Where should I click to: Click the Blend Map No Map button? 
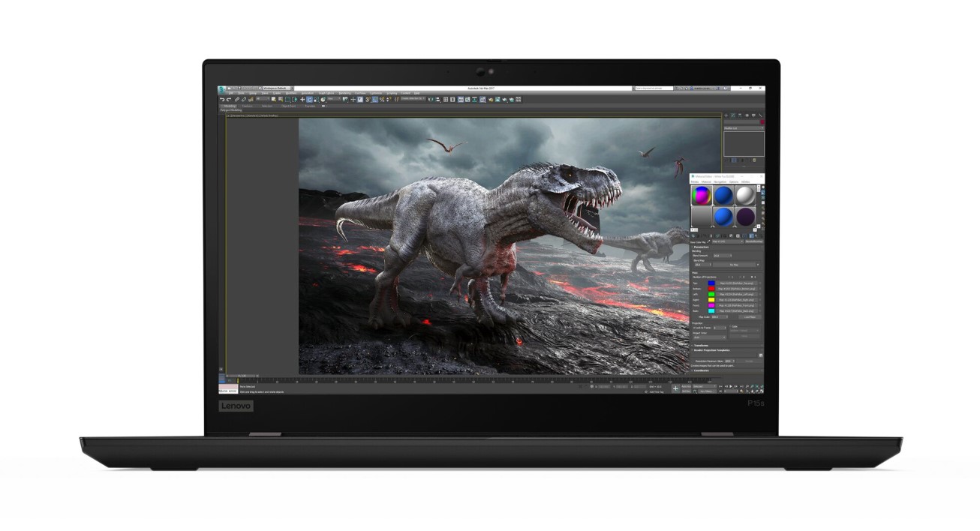[x=735, y=265]
